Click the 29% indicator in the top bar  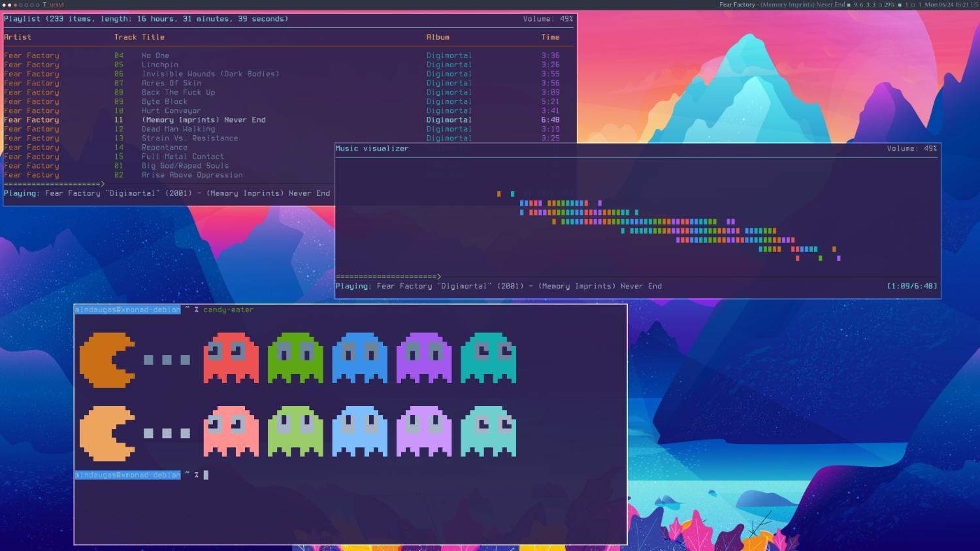[889, 5]
